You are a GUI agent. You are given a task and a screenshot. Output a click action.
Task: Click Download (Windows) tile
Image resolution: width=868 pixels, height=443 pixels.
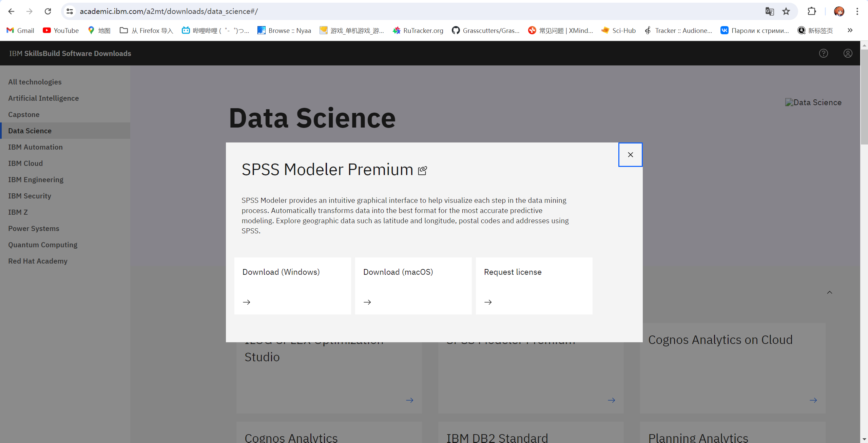[x=292, y=286]
